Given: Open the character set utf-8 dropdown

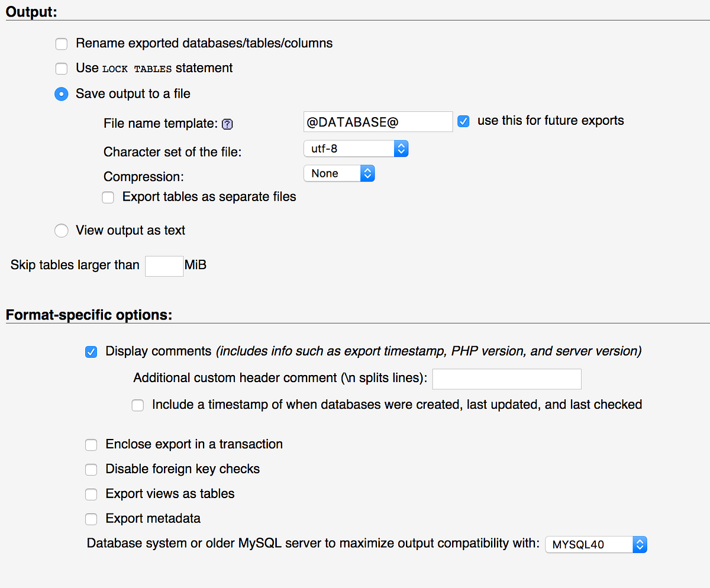Looking at the screenshot, I should click(356, 148).
